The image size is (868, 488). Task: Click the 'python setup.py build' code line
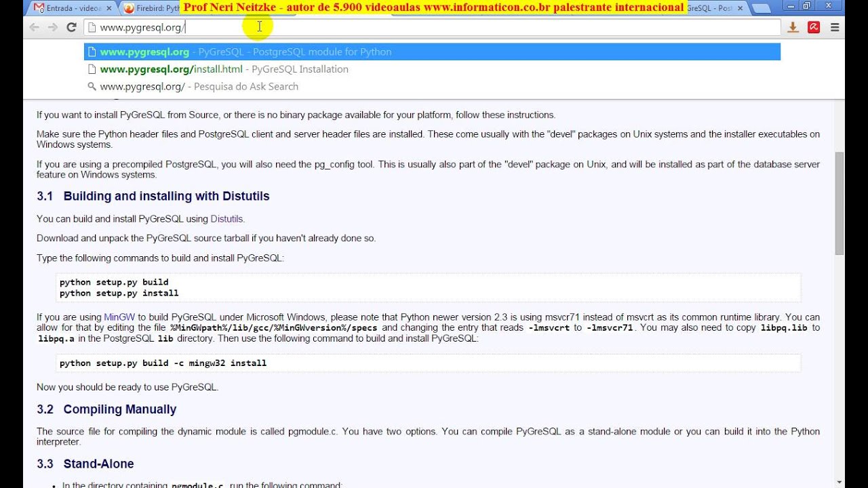pos(114,282)
